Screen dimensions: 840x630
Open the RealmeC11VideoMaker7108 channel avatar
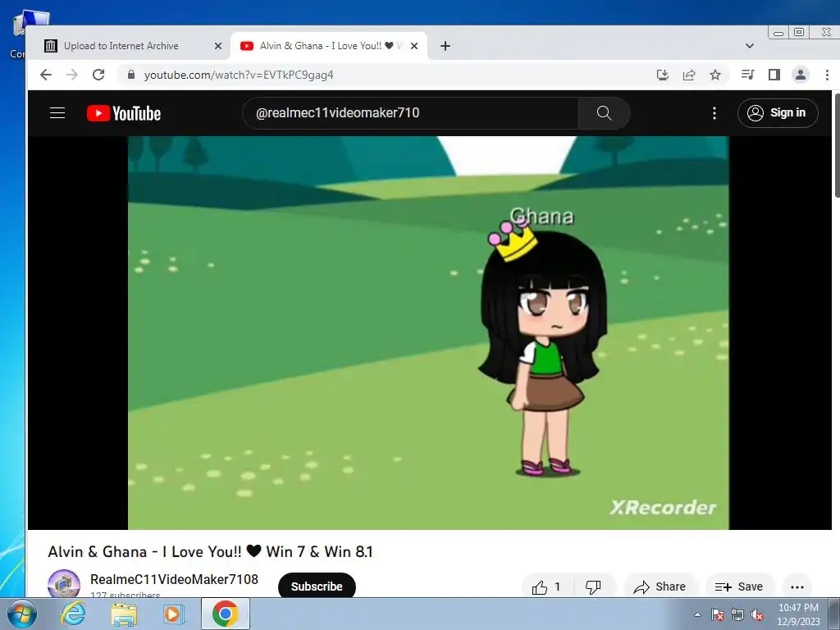click(x=64, y=584)
